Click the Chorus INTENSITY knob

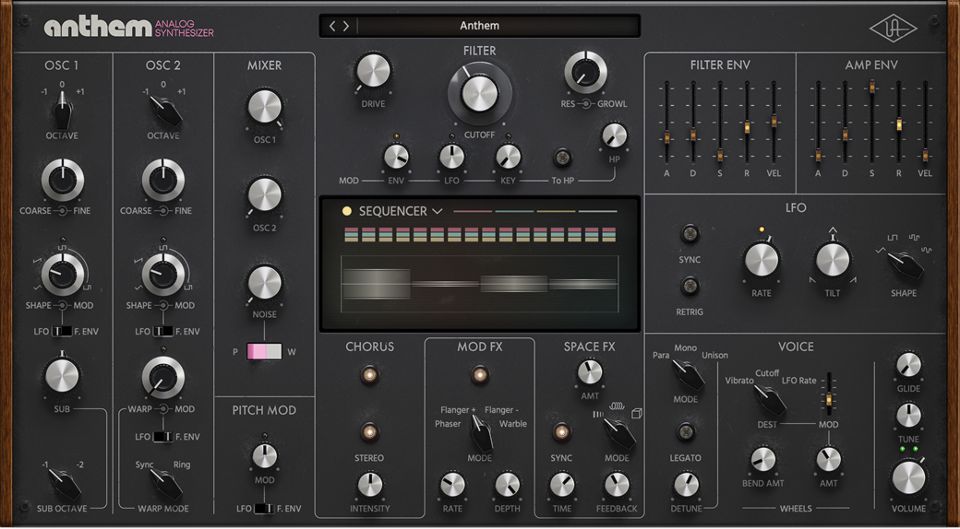[370, 485]
